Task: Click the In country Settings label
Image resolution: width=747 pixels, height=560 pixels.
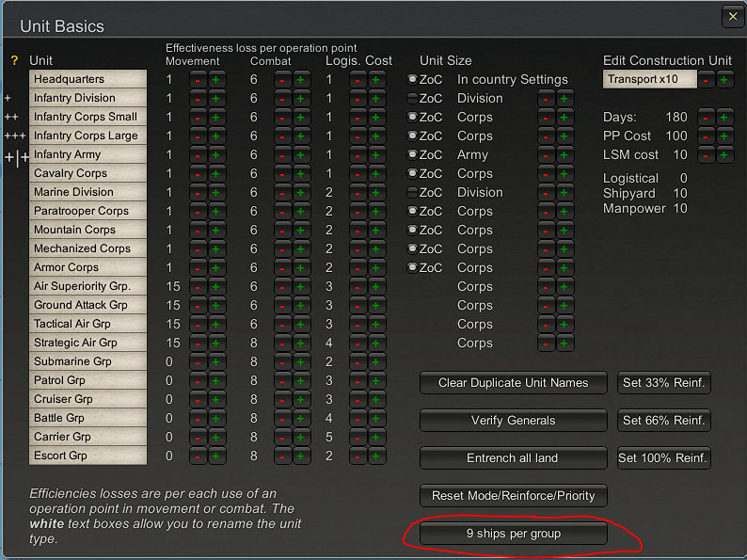Action: coord(513,80)
